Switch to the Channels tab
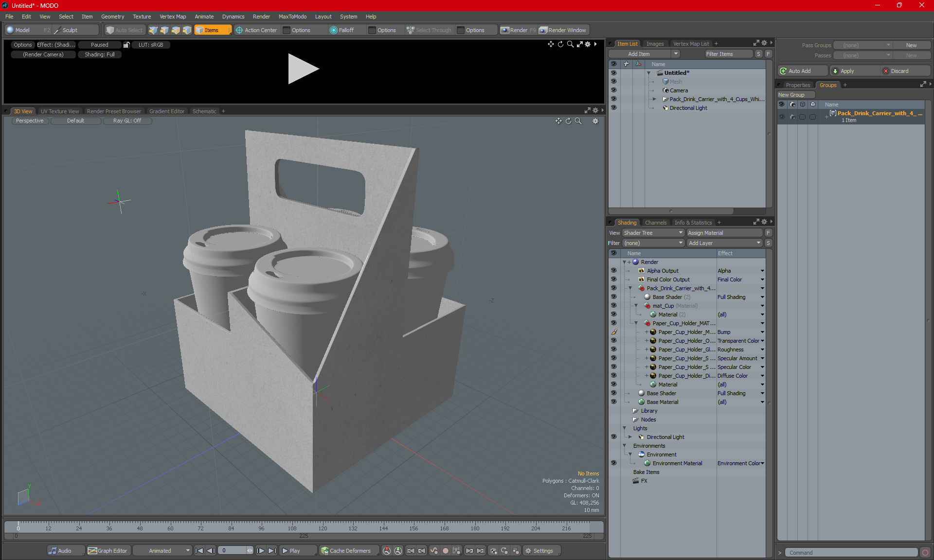The image size is (934, 560). coord(656,223)
